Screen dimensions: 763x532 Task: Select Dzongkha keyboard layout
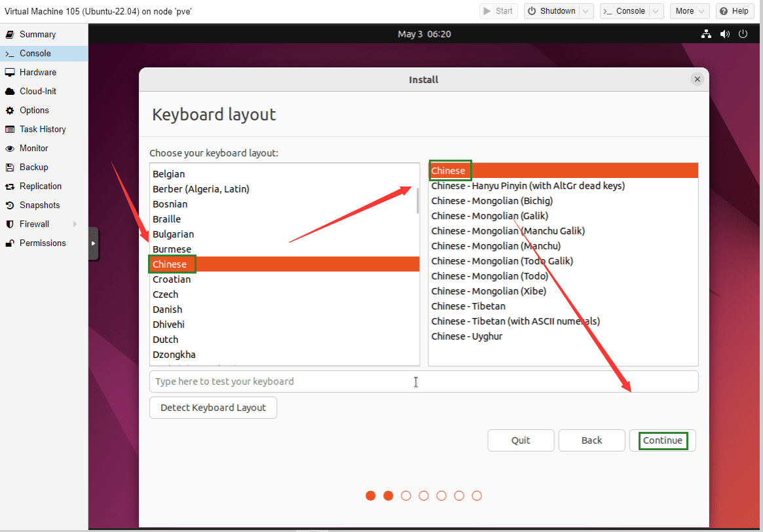coord(284,355)
